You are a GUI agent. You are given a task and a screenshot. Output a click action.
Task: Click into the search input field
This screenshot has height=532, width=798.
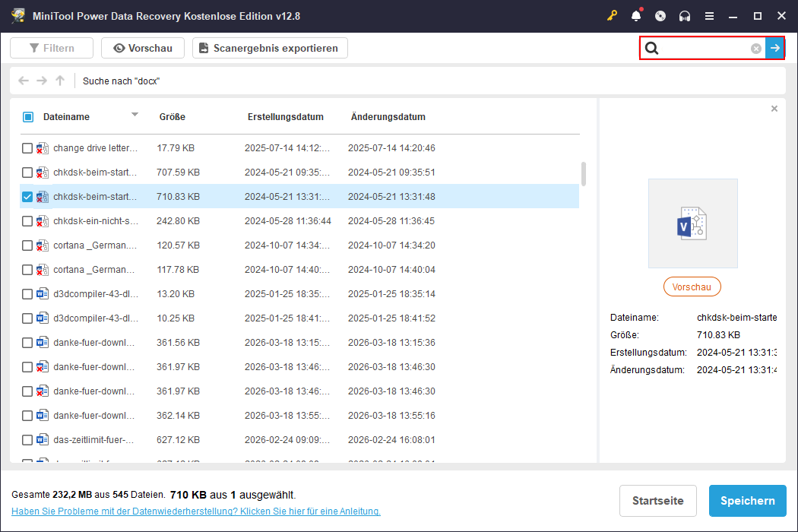[x=705, y=49]
